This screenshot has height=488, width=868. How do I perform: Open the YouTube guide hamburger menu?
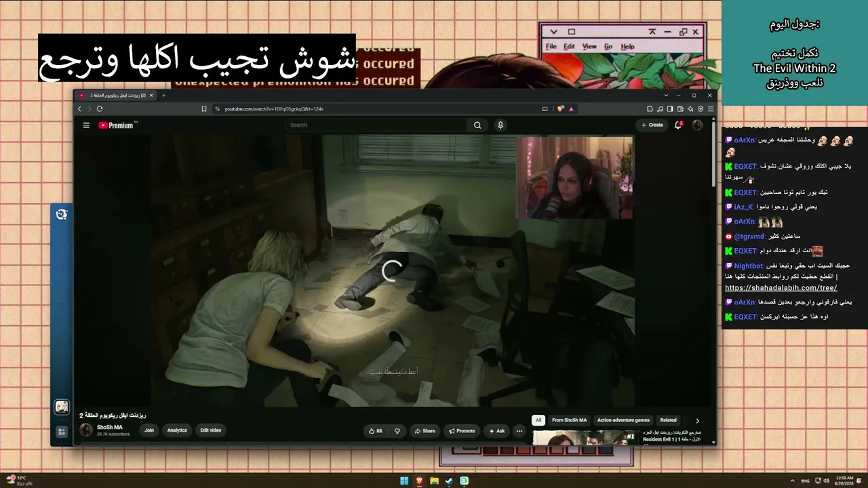point(86,125)
